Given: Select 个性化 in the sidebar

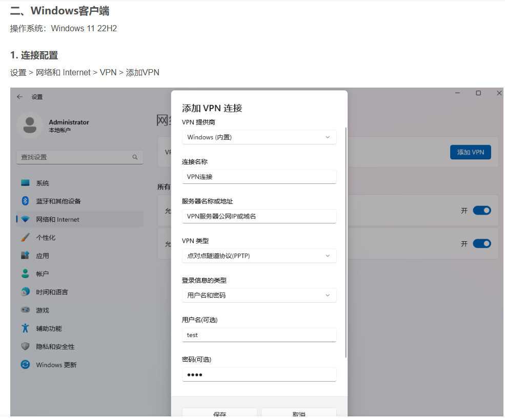Looking at the screenshot, I should click(x=46, y=238).
